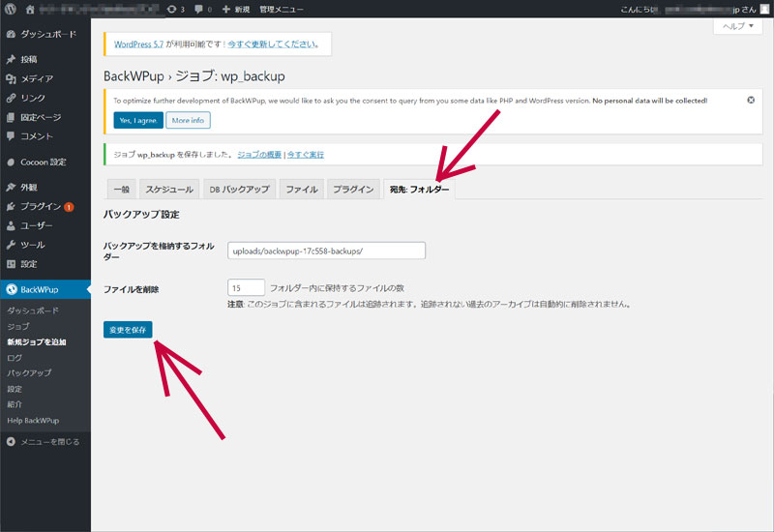Click the こんにちは user greeting in admin bar

tap(688, 9)
